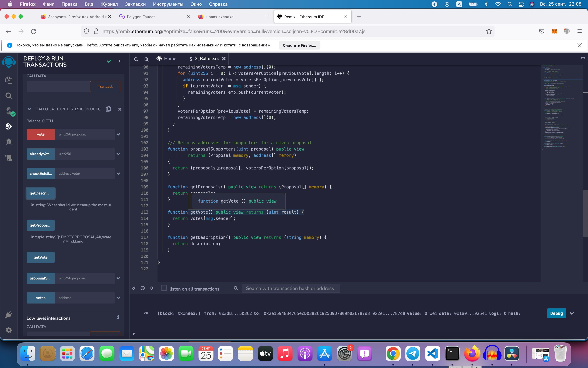The width and height of the screenshot is (588, 368).
Task: Open Visual Studio Code from the Dock
Action: coord(432,353)
